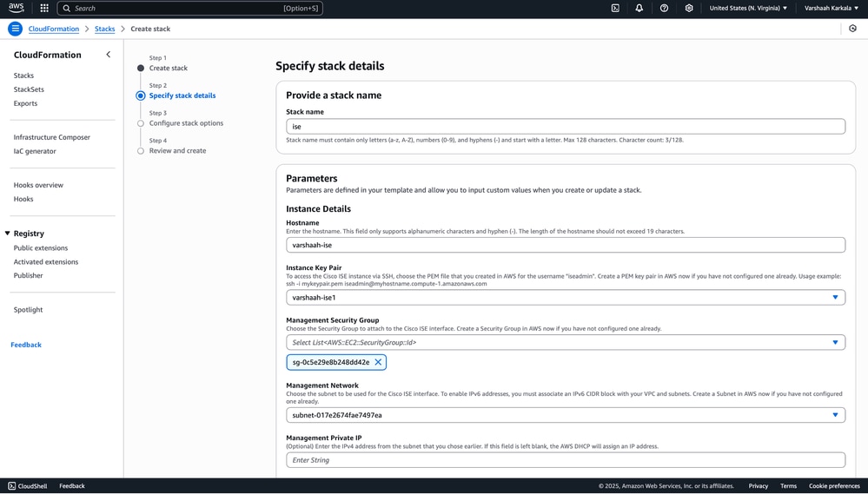Open Hooks in the sidebar
The height and width of the screenshot is (494, 868).
click(23, 199)
